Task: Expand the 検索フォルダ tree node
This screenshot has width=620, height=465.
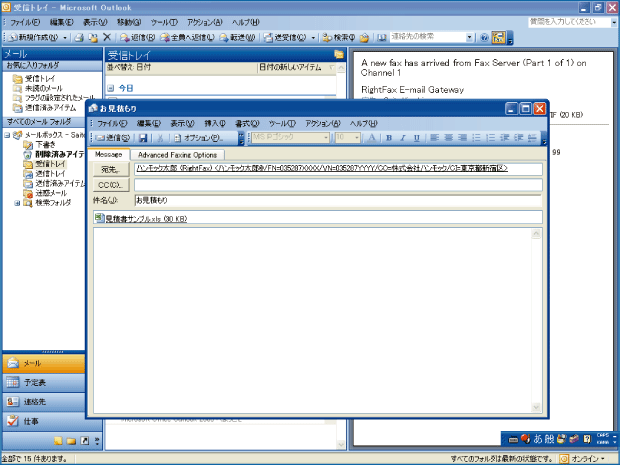Action: (x=17, y=203)
